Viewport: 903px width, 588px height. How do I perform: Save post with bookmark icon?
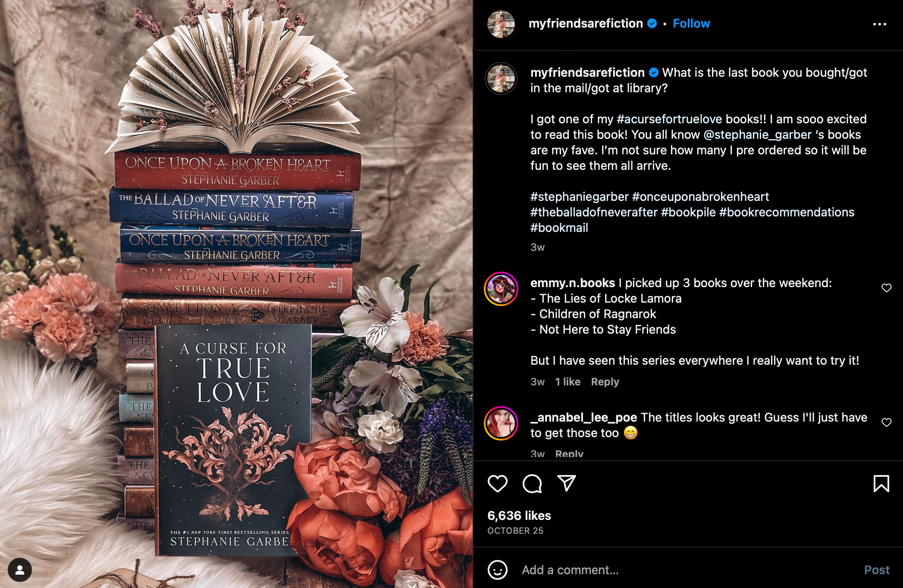point(881,483)
